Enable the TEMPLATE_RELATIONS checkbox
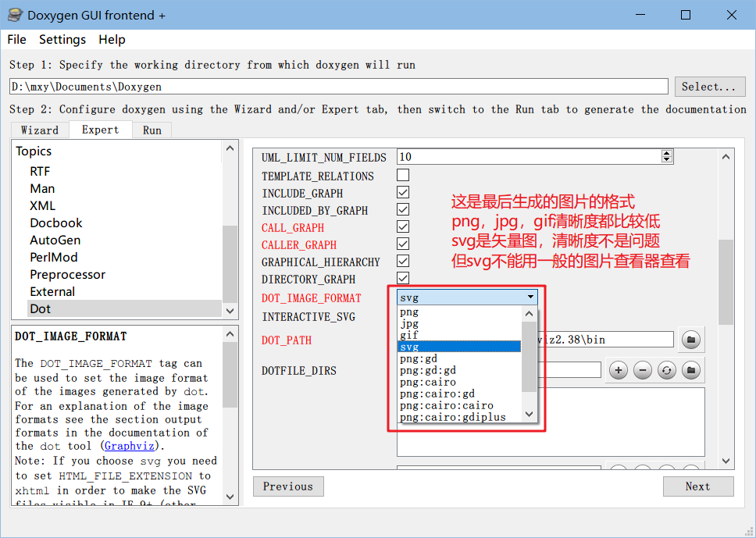 pos(403,176)
